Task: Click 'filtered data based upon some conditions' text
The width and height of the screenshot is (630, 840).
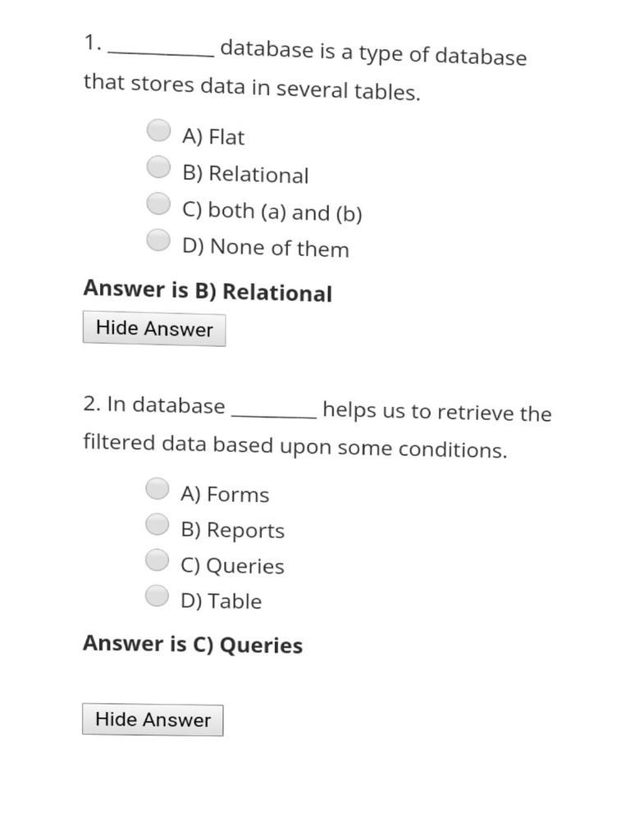Action: point(294,447)
